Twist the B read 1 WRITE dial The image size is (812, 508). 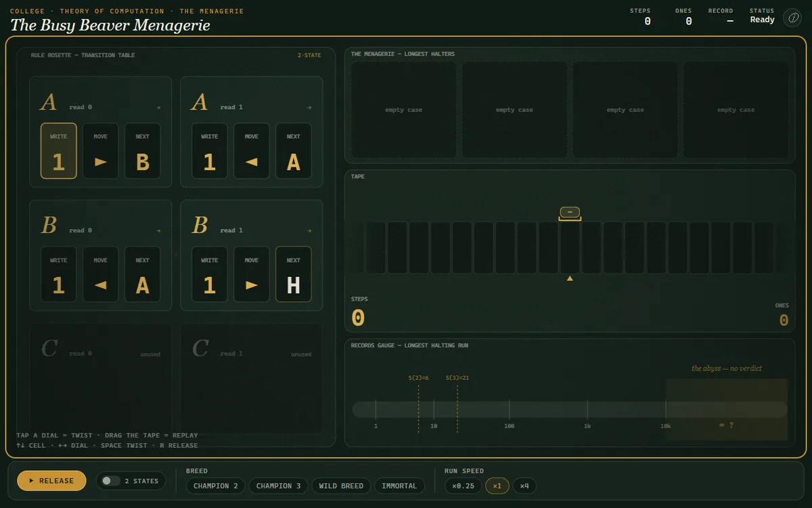click(210, 274)
